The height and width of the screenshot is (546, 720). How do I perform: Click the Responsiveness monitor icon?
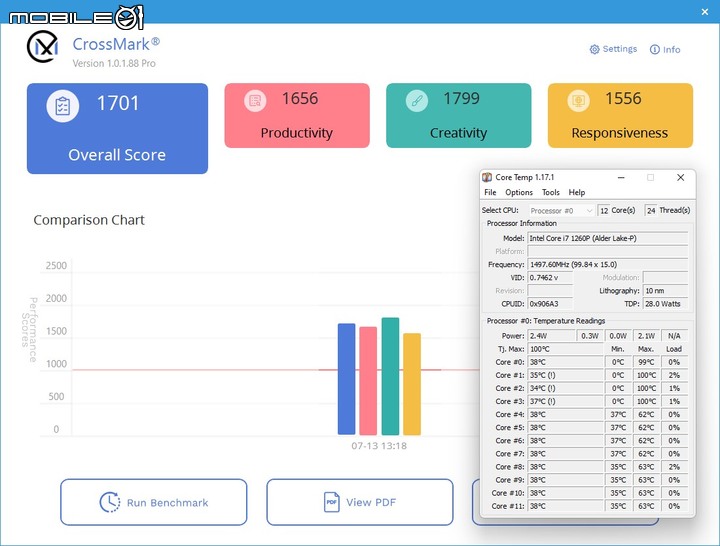tap(578, 100)
